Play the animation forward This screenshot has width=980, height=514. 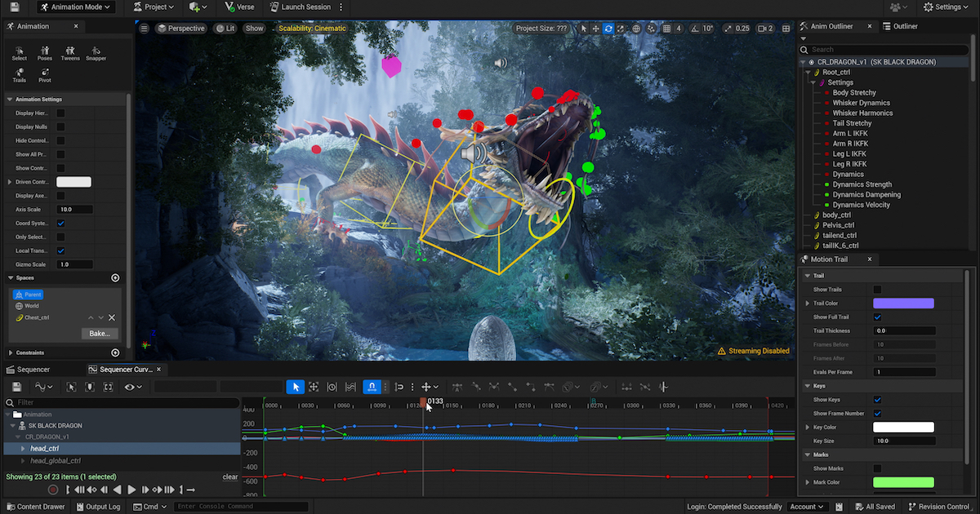pyautogui.click(x=133, y=490)
